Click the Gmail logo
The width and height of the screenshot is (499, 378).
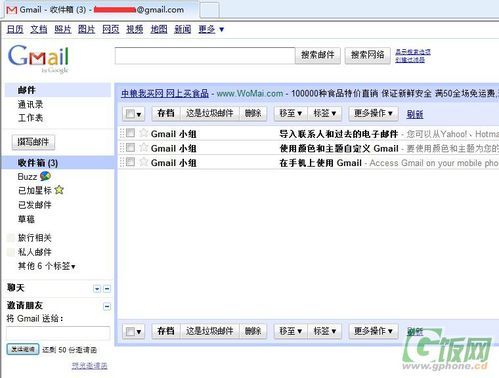pyautogui.click(x=38, y=58)
